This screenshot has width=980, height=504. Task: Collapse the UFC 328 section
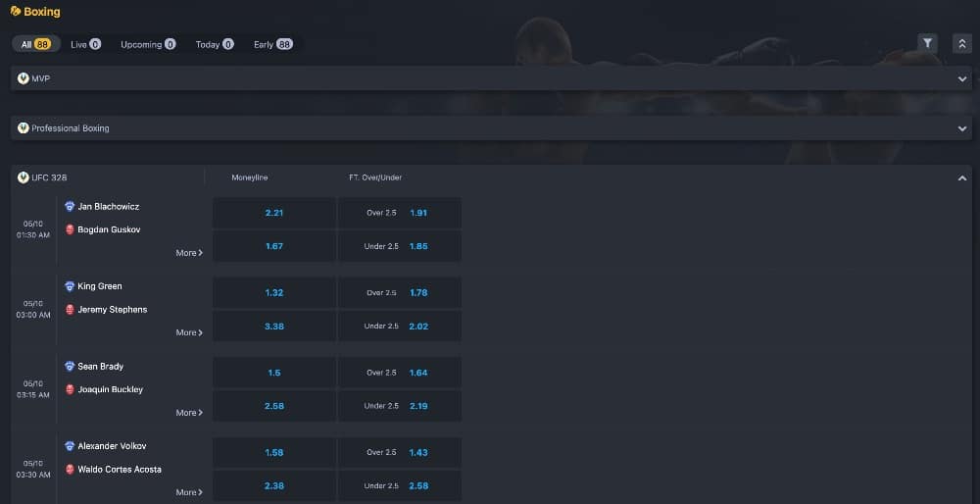pos(961,178)
